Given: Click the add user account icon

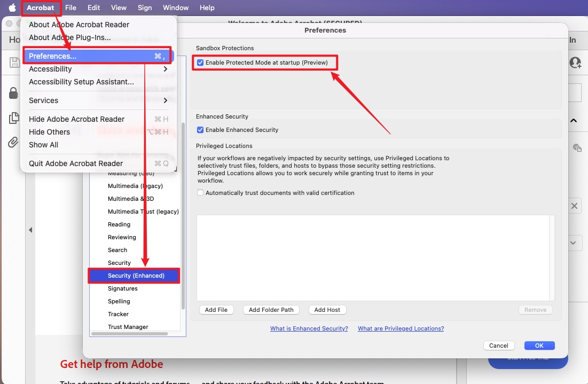Looking at the screenshot, I should tap(575, 62).
